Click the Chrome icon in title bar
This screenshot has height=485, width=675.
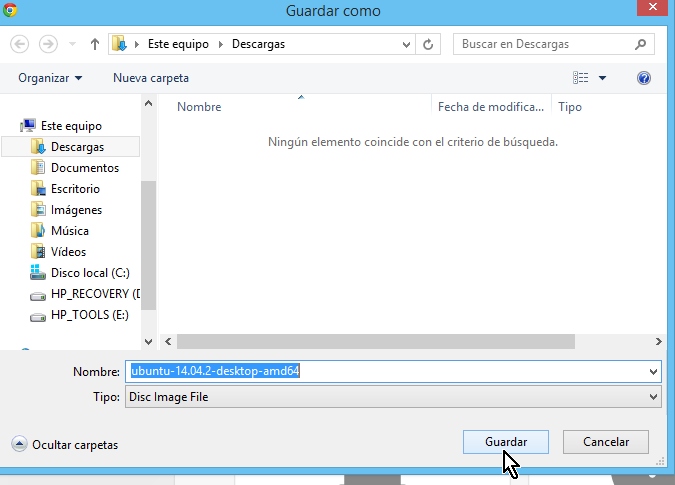tap(9, 9)
